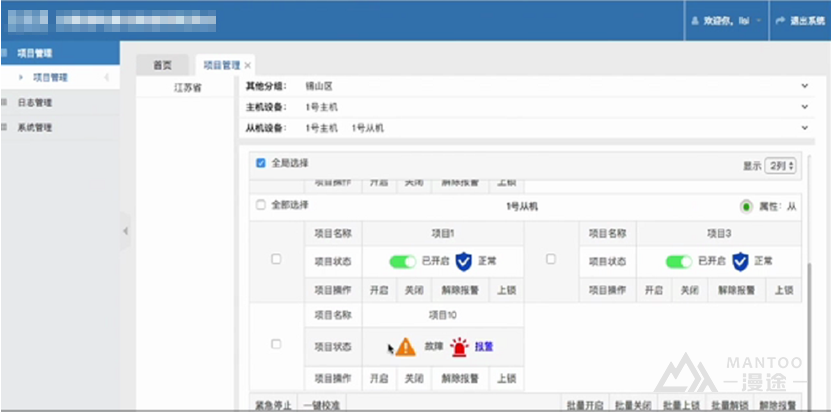Expand the 从机设备 row chevron
Image resolution: width=832 pixels, height=412 pixels.
pos(804,128)
